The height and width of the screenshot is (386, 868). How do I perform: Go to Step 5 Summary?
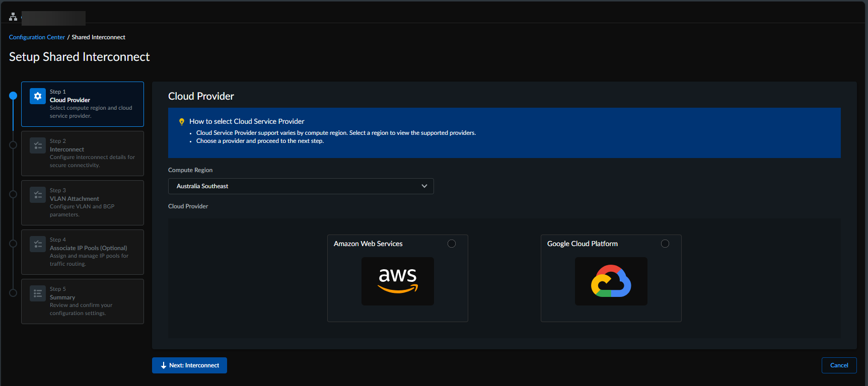pos(83,301)
